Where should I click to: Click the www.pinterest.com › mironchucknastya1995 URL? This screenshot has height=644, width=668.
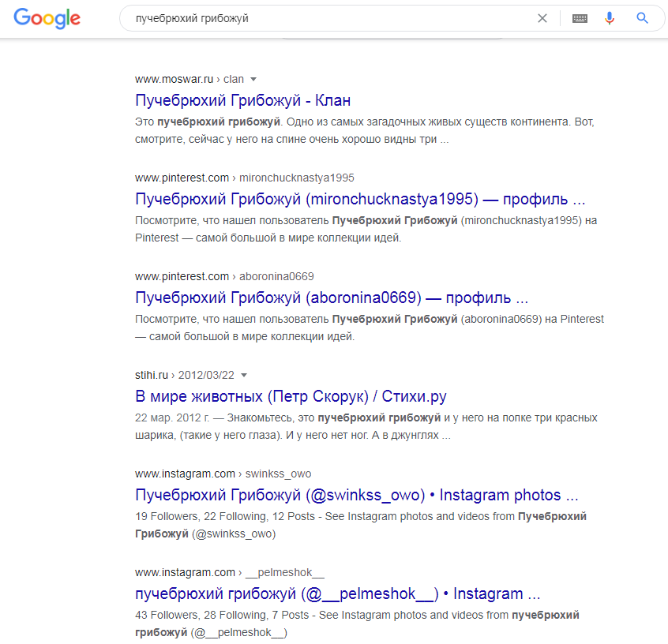tap(245, 178)
